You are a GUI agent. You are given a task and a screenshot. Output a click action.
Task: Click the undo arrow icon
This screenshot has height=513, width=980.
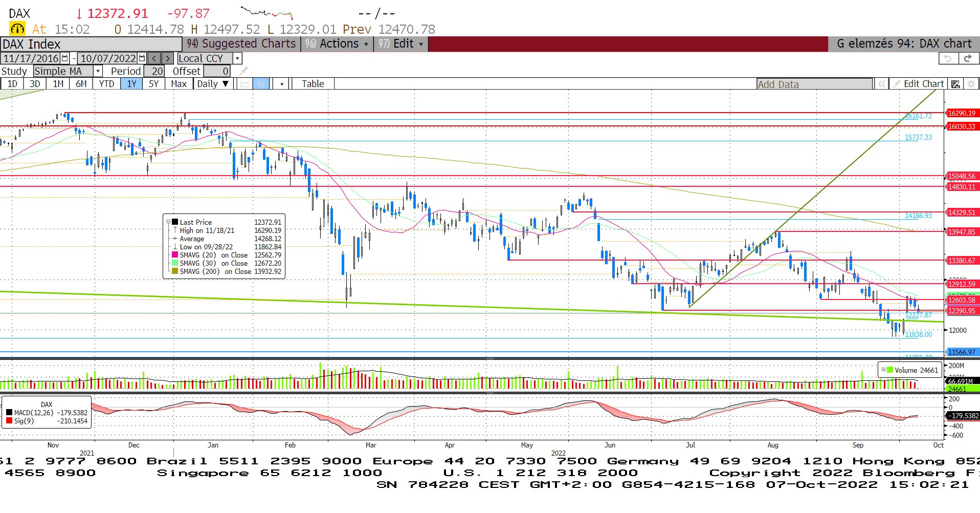pyautogui.click(x=948, y=58)
